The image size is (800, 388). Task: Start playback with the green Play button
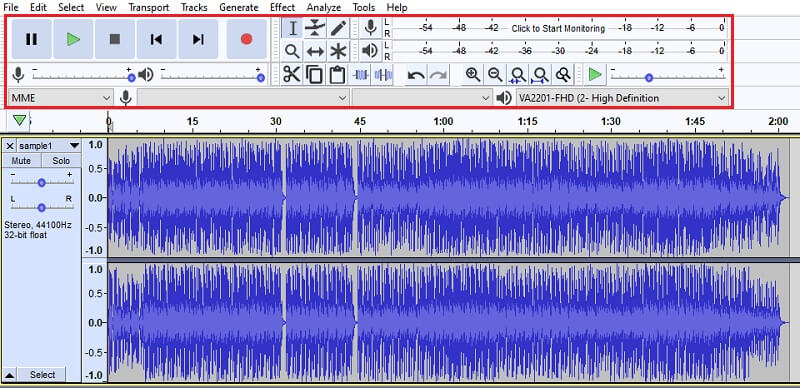point(73,39)
